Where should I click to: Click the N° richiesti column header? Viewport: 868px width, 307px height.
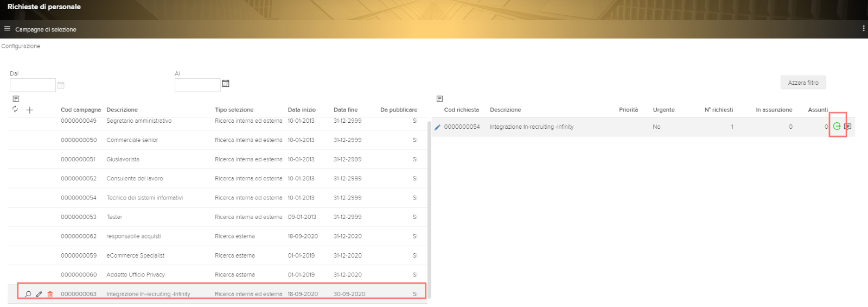(x=718, y=110)
